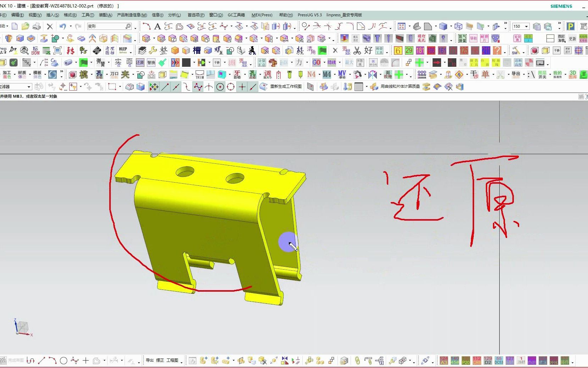Select the 还原 (restore) tool icon
The image size is (588, 368).
(140, 63)
